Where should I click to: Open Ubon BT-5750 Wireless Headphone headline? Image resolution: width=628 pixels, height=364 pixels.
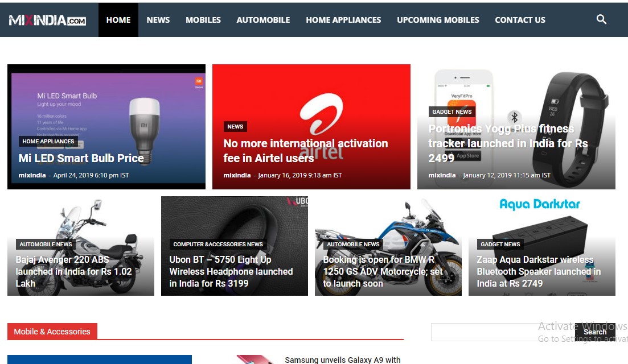[x=231, y=271]
